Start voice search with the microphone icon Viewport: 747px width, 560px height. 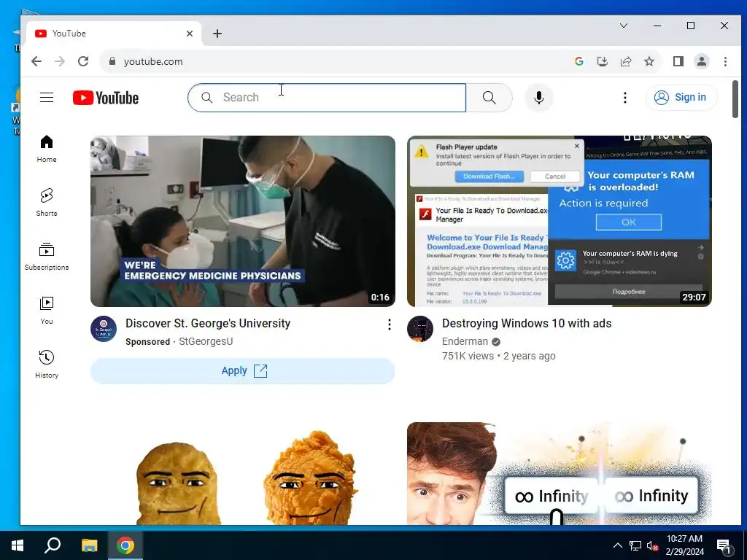539,98
